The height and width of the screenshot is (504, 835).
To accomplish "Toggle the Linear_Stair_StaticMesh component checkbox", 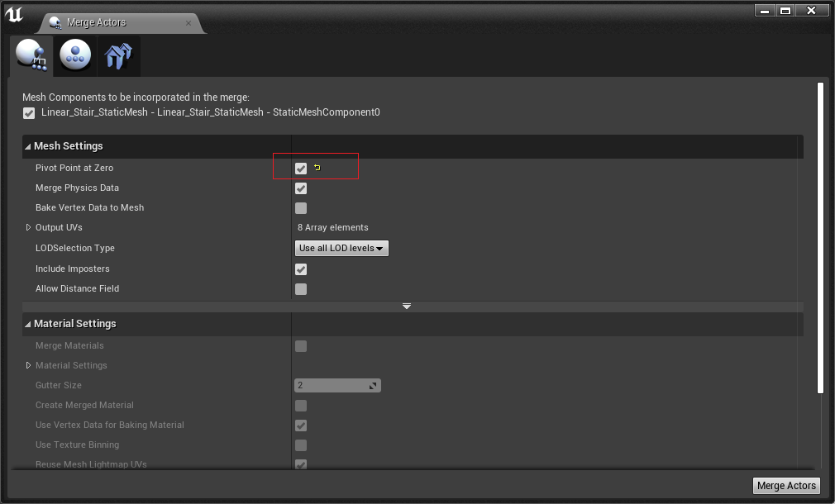I will [x=29, y=113].
